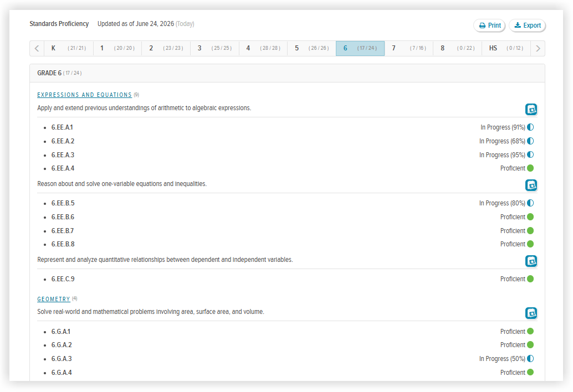
Task: Click half-filled progress icon for 6.EE.A.1
Action: coord(531,127)
